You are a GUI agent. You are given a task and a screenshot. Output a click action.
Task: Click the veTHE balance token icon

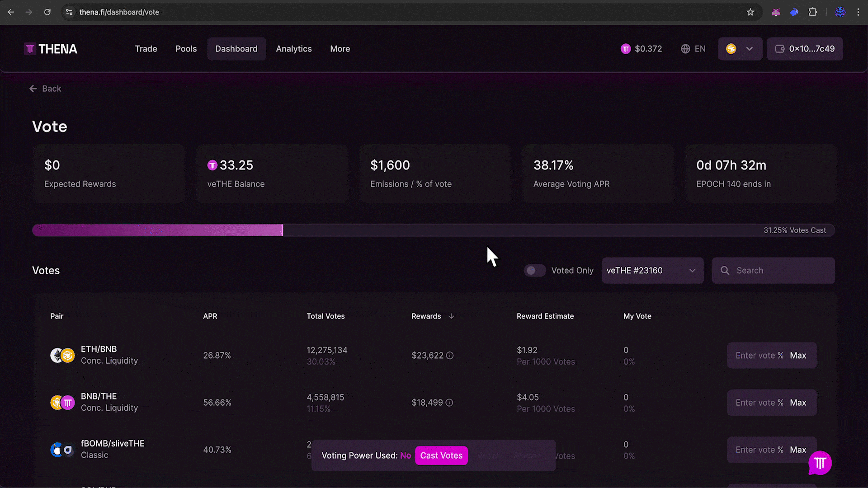(x=212, y=165)
